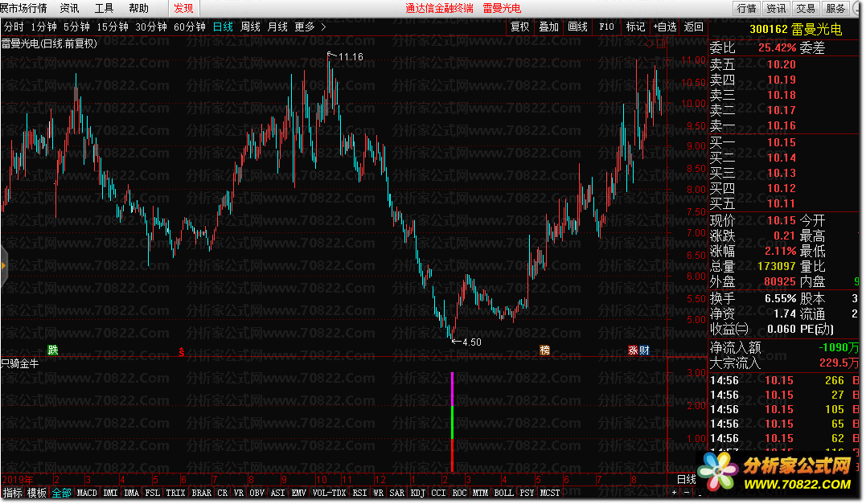
Task: Apply the DMI indicator
Action: 110,493
